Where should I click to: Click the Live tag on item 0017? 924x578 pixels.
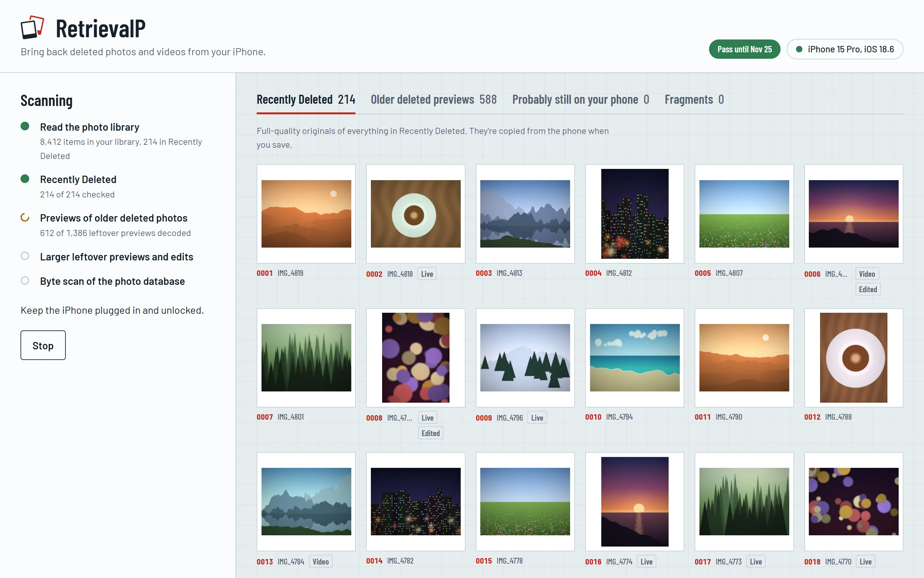coord(756,562)
